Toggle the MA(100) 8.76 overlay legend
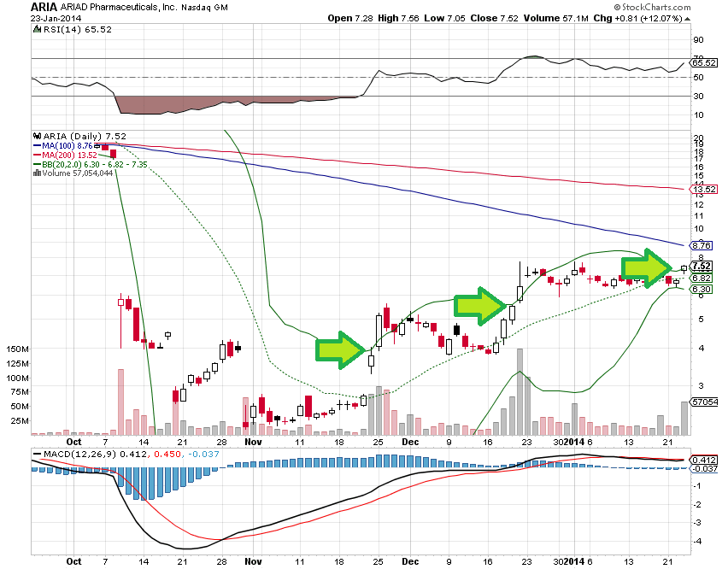The width and height of the screenshot is (728, 575). pos(64,146)
